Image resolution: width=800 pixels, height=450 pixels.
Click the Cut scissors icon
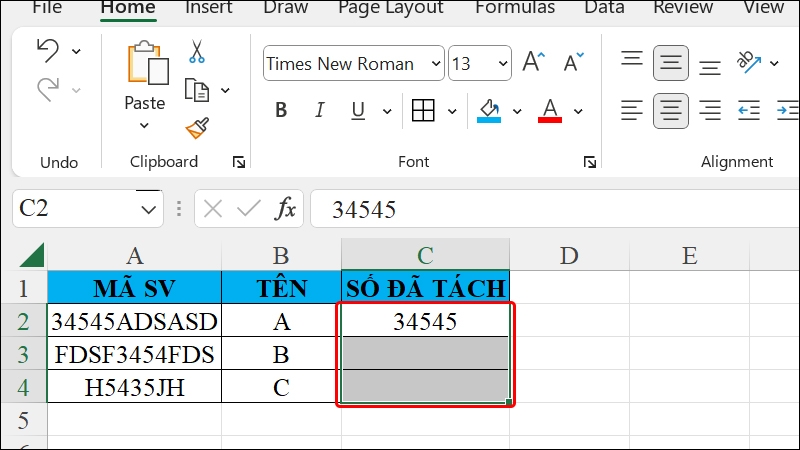click(196, 52)
